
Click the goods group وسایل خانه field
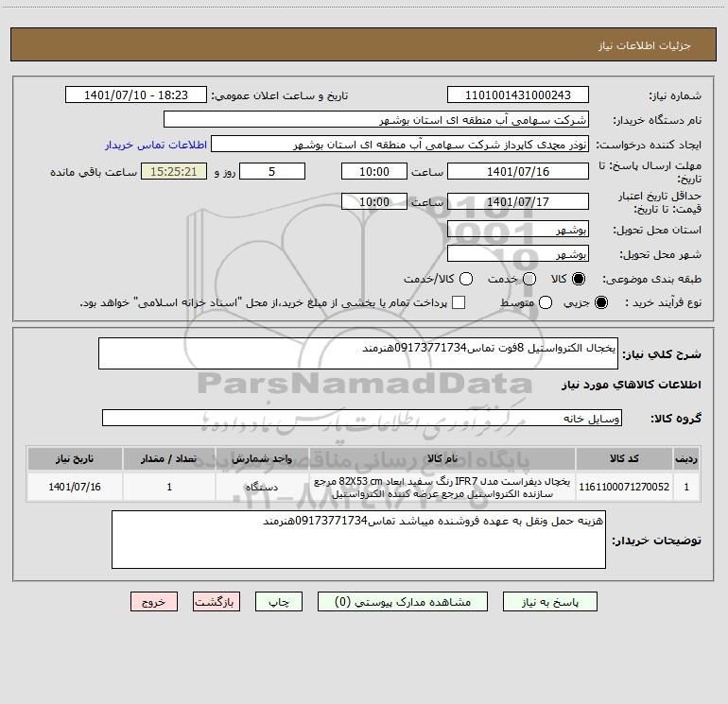coord(362,418)
